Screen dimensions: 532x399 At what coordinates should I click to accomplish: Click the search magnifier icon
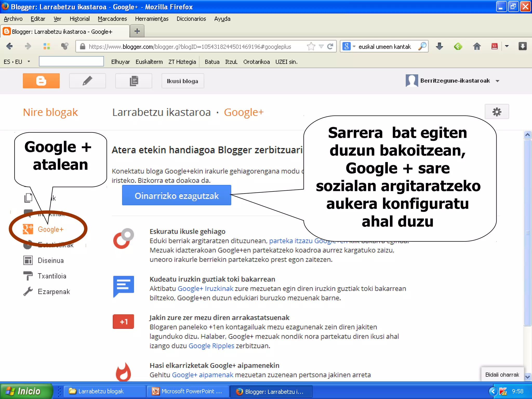(422, 46)
